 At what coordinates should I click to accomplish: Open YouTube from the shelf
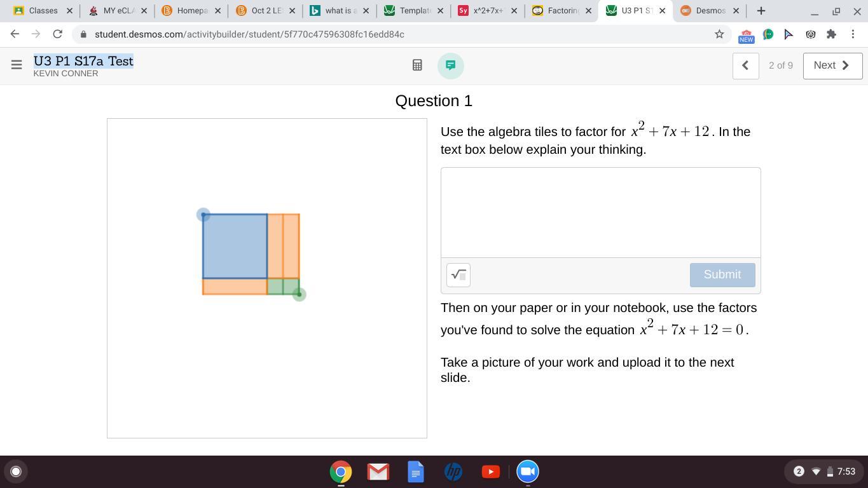tap(490, 471)
